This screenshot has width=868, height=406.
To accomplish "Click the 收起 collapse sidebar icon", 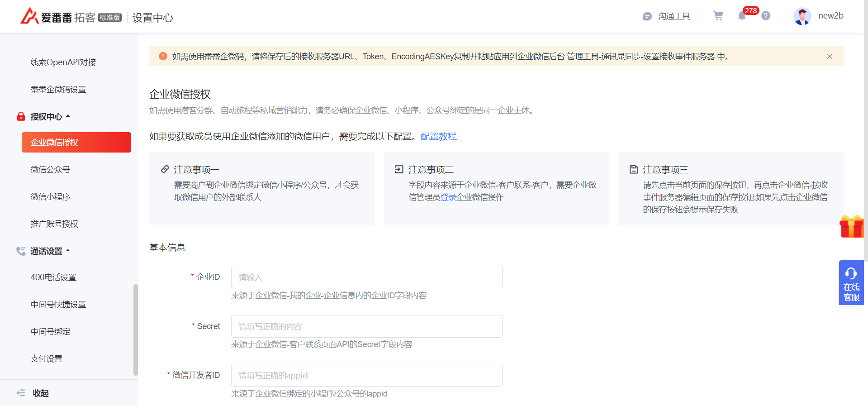I will click(21, 393).
